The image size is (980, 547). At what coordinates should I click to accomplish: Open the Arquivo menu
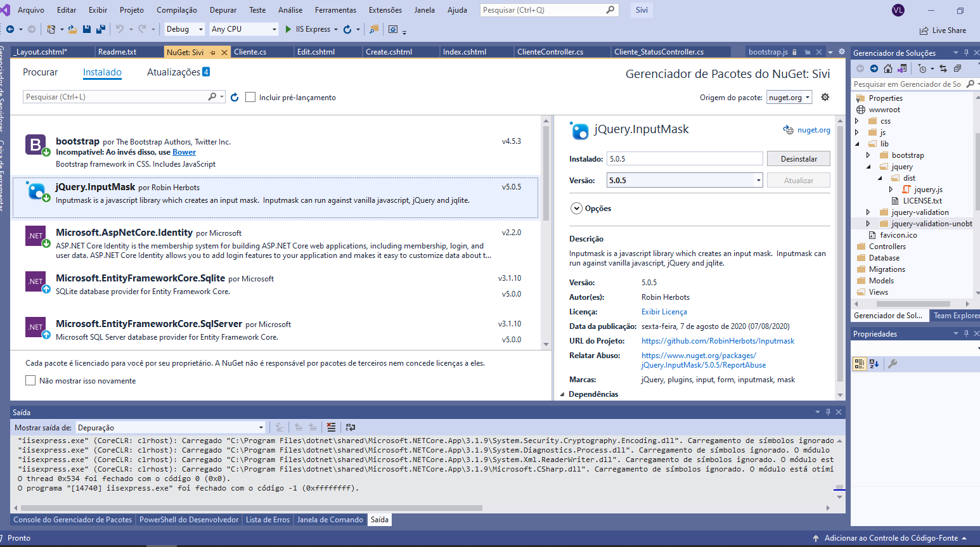(x=31, y=10)
